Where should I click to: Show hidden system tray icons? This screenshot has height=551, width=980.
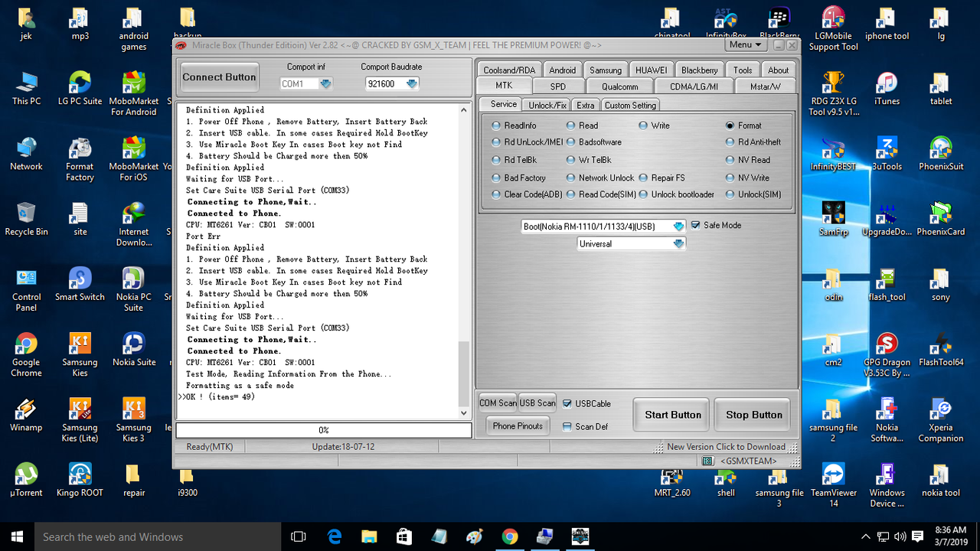(x=866, y=536)
